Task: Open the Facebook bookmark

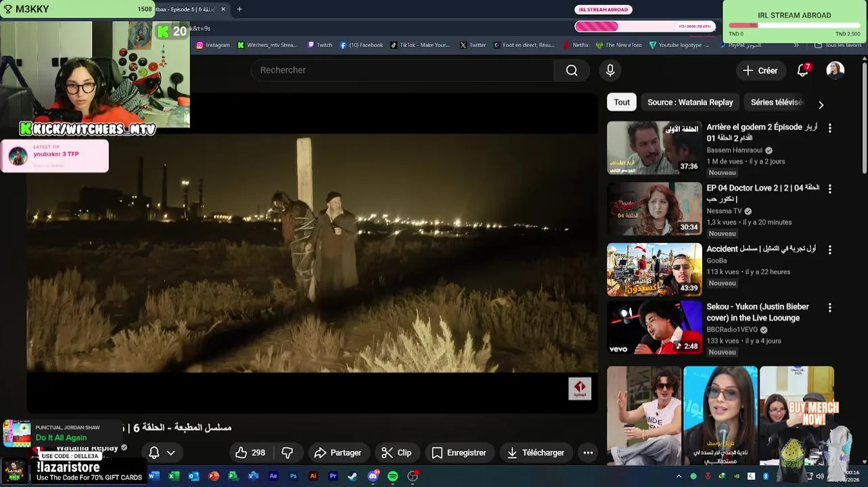Action: [x=361, y=45]
